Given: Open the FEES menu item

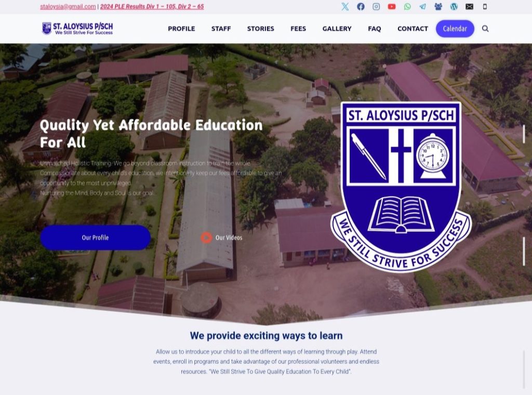Looking at the screenshot, I should tap(298, 29).
